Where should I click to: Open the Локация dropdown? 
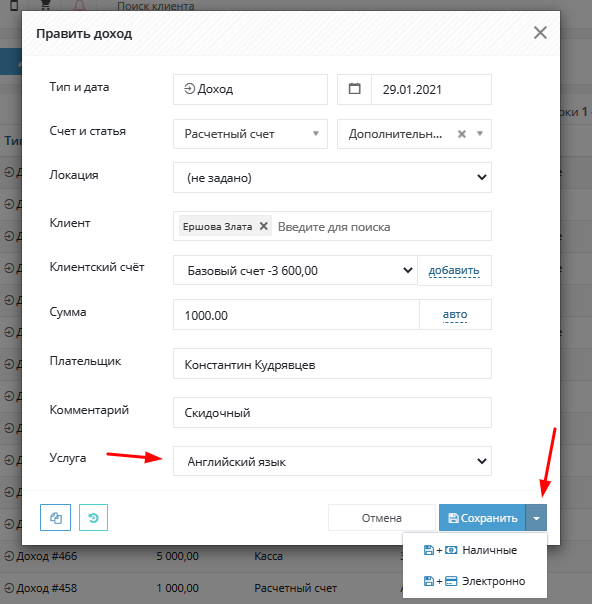[332, 178]
